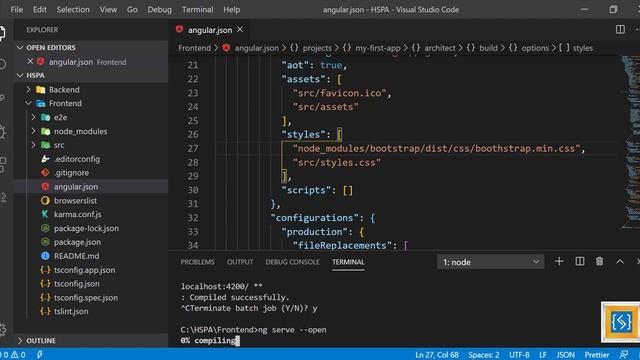
Task: Click the my-first-app breadcrumb
Action: click(x=378, y=48)
